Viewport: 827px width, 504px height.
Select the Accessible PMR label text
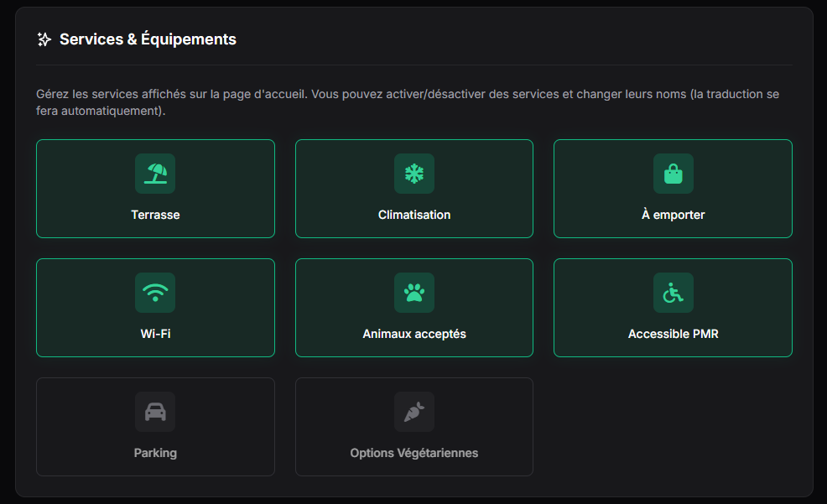pos(673,334)
